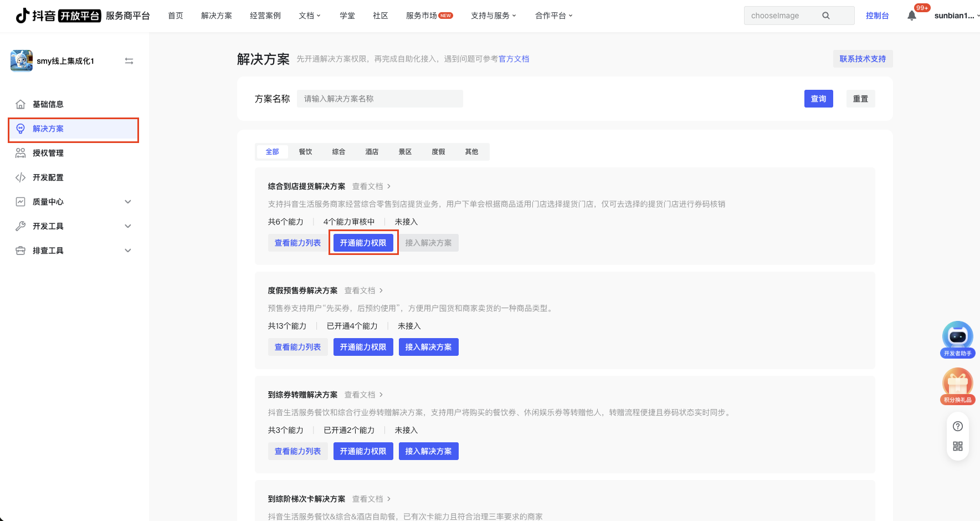Click the notification bell icon
Viewport: 980px width, 521px height.
(911, 16)
